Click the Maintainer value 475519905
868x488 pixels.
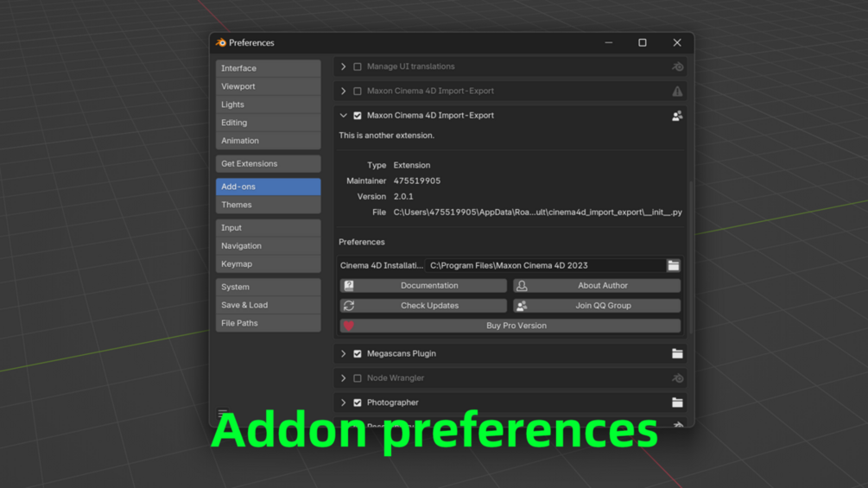coord(417,181)
